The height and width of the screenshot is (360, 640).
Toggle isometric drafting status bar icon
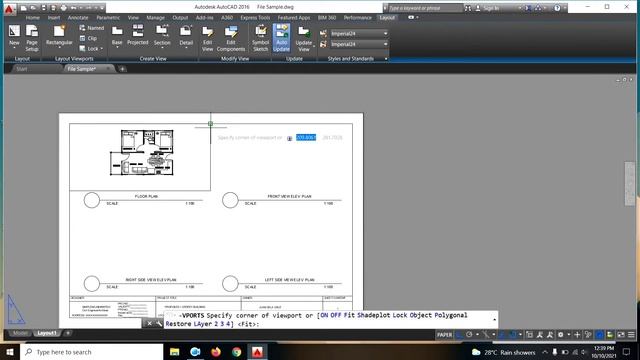(486, 335)
